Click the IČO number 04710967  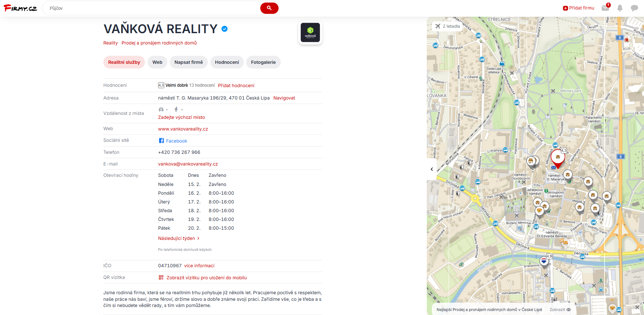170,266
